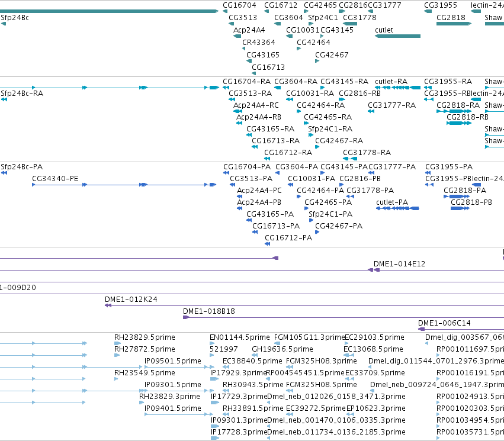Click the CG3513-RA transcript label
Image resolution: width=504 pixels, height=441 pixels.
[250, 94]
